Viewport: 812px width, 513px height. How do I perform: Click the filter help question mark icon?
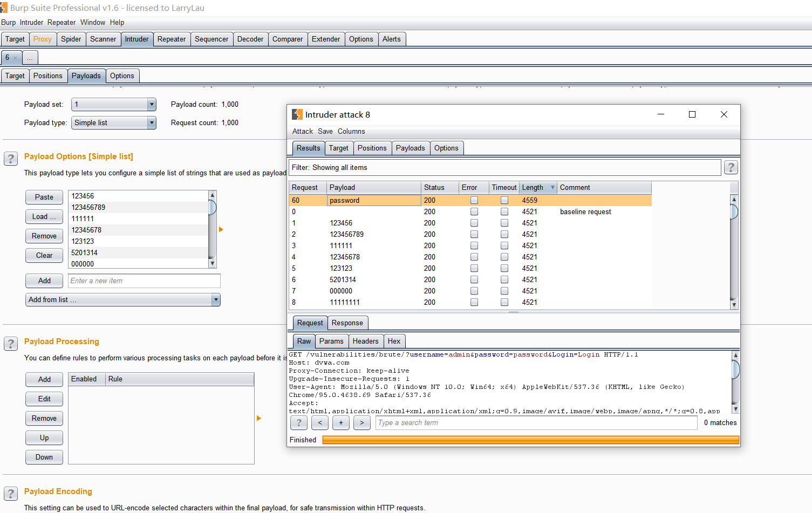tap(731, 167)
